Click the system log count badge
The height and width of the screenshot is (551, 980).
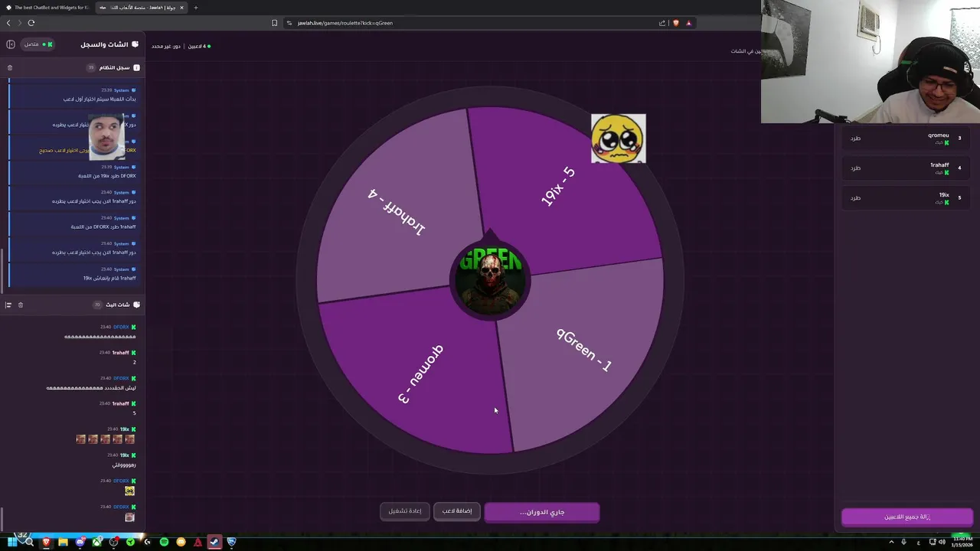pos(91,67)
